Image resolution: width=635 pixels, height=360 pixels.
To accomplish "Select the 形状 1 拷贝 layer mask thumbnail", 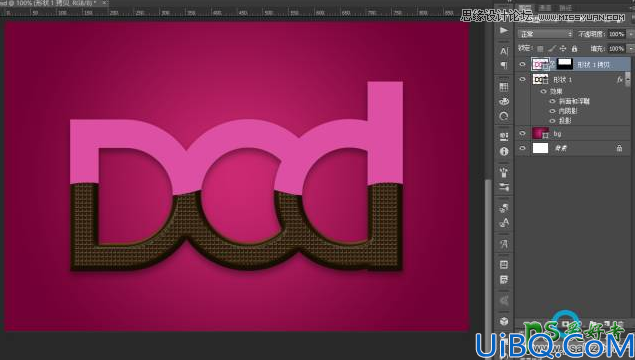I will (565, 64).
